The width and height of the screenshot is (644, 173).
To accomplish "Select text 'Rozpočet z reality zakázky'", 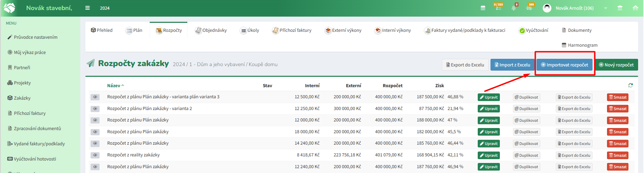I will pos(133,155).
